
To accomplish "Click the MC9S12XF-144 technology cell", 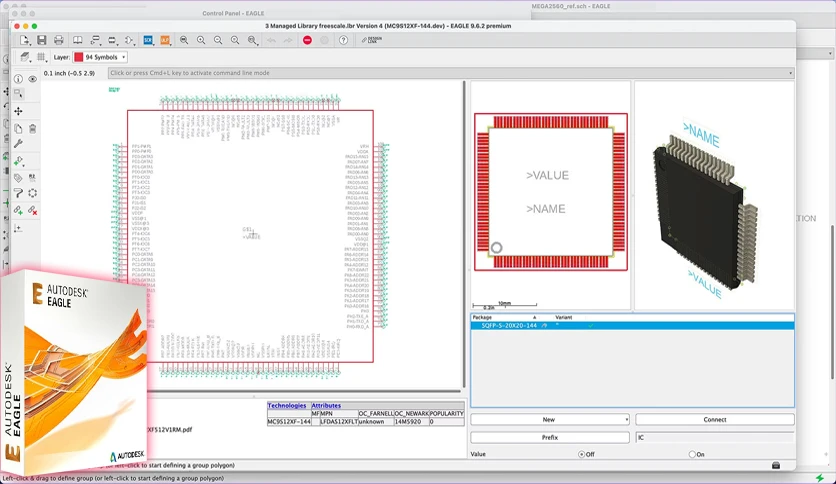I will tap(288, 422).
